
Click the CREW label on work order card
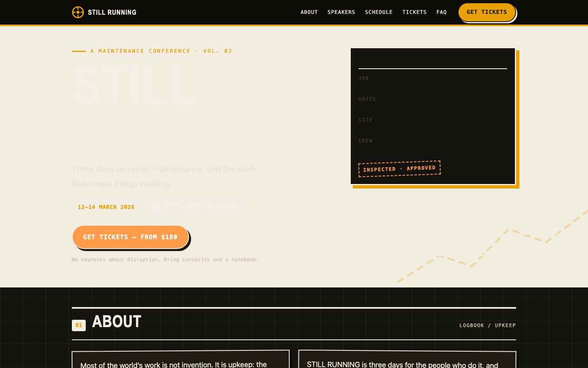(365, 141)
